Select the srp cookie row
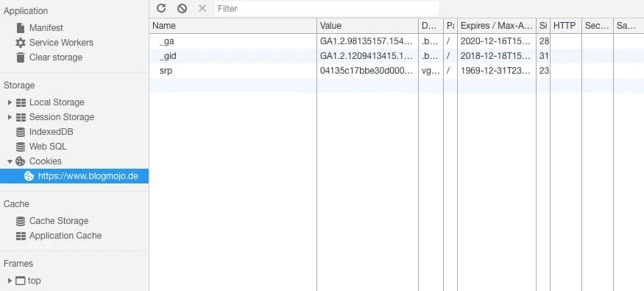Viewport: 644px width, 291px height. tap(397, 71)
